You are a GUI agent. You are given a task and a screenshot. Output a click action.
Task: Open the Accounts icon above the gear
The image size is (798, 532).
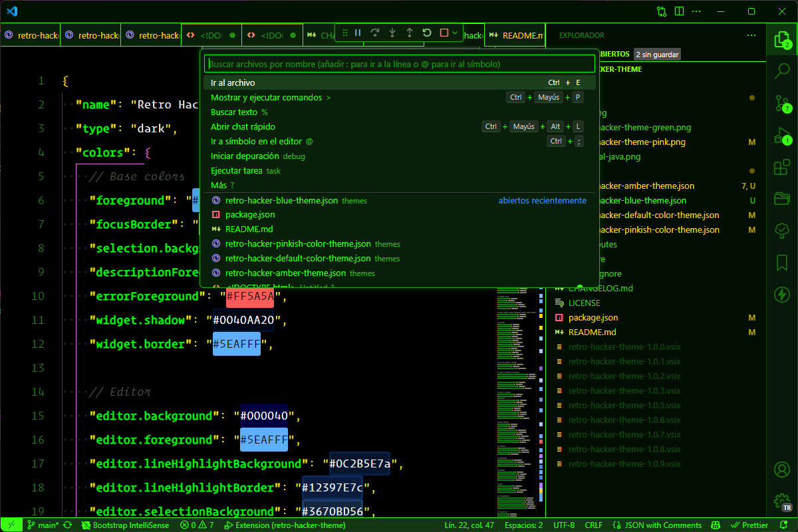(782, 469)
